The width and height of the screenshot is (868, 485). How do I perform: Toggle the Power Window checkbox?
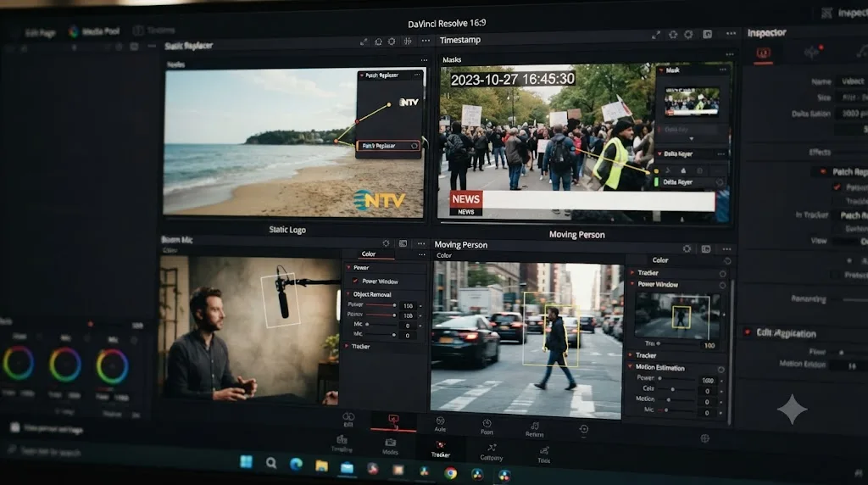point(355,282)
